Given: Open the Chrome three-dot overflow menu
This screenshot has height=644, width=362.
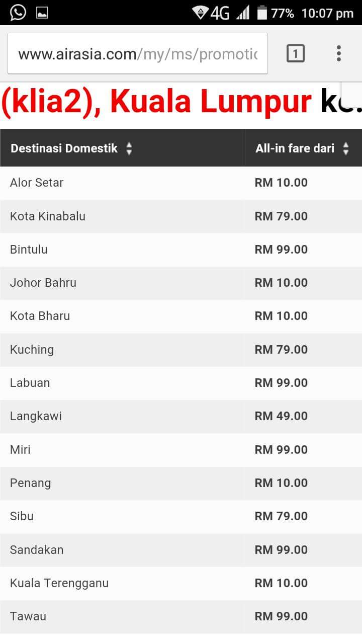Looking at the screenshot, I should (339, 53).
